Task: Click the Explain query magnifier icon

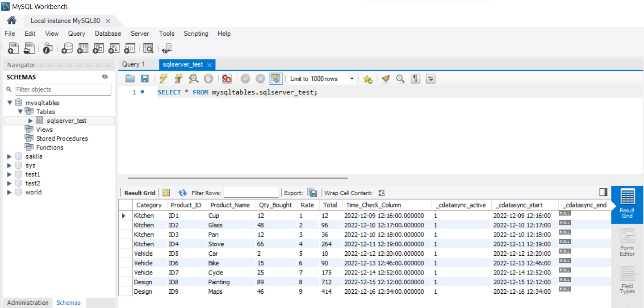Action: pyautogui.click(x=193, y=79)
